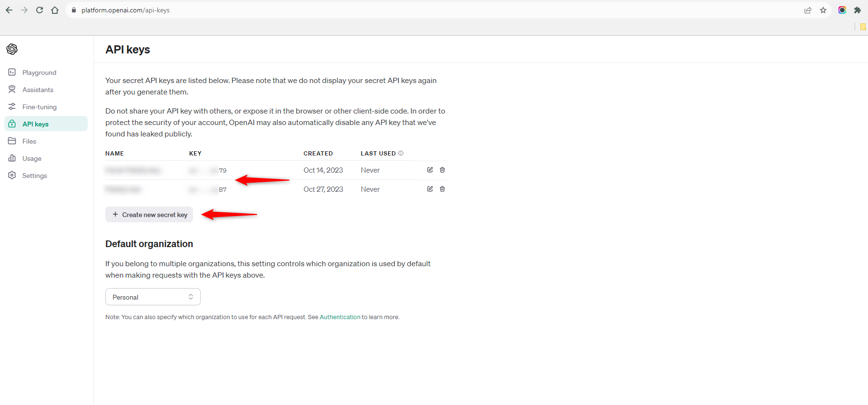Viewport: 868px width, 405px height.
Task: Edit the key created Oct 14, 2023
Action: 430,170
